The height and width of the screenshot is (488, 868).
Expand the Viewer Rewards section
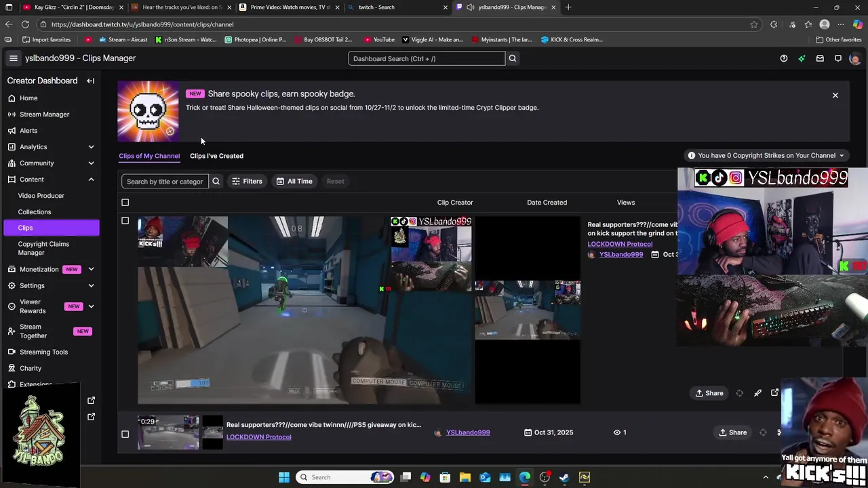click(x=91, y=306)
